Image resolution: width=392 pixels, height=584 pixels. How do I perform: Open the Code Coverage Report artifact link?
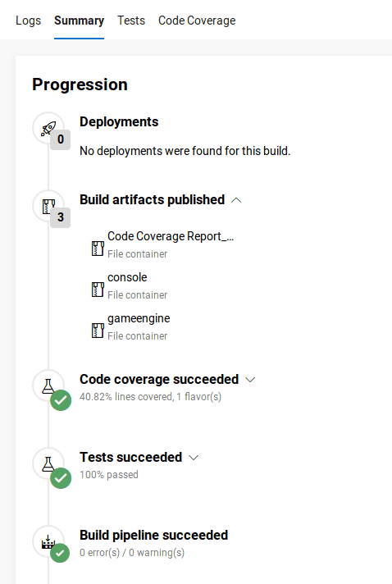[171, 236]
